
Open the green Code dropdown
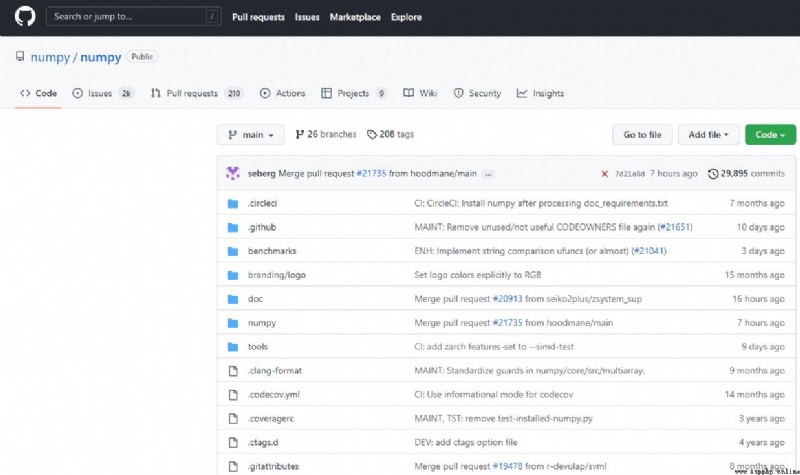770,135
